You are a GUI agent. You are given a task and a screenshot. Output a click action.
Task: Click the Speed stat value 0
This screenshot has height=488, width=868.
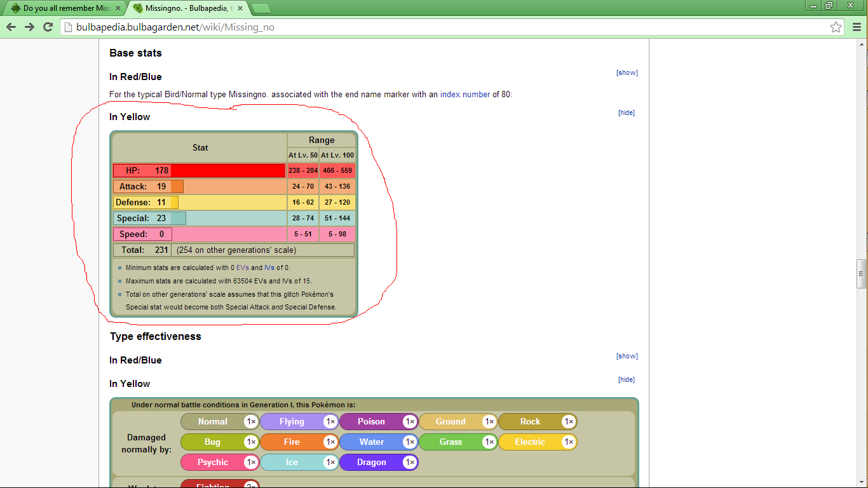point(162,234)
